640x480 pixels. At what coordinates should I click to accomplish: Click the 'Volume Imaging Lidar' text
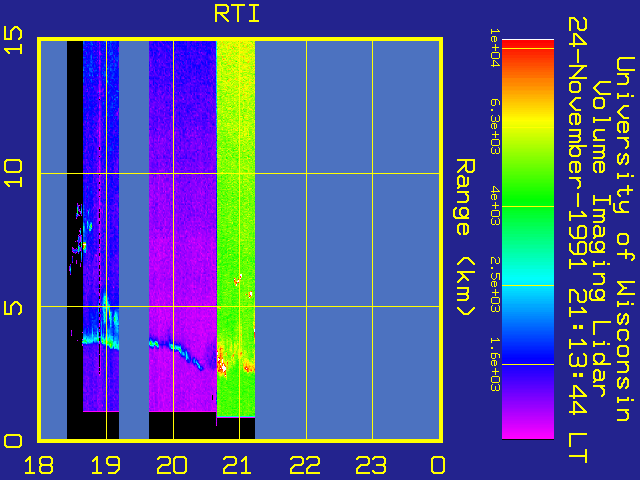point(600,239)
